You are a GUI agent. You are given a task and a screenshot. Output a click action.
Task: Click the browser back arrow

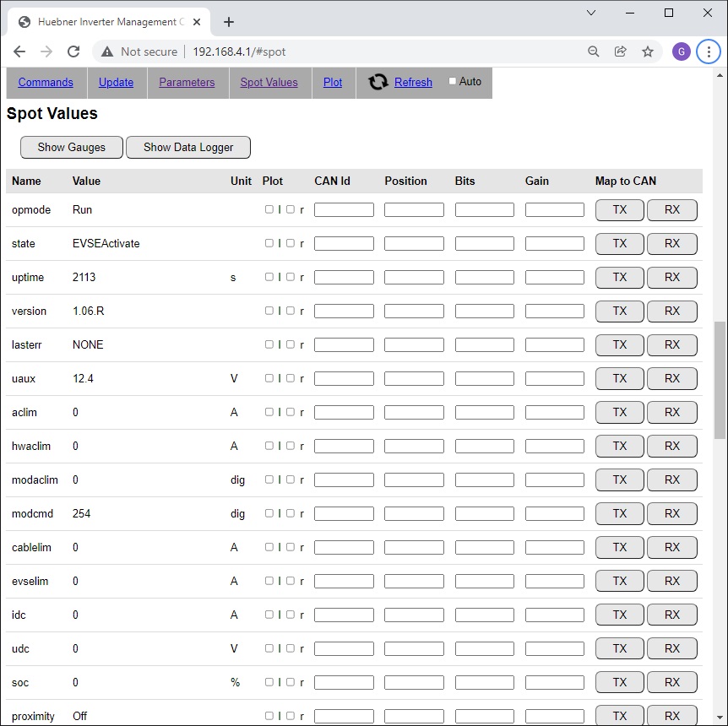tap(19, 51)
